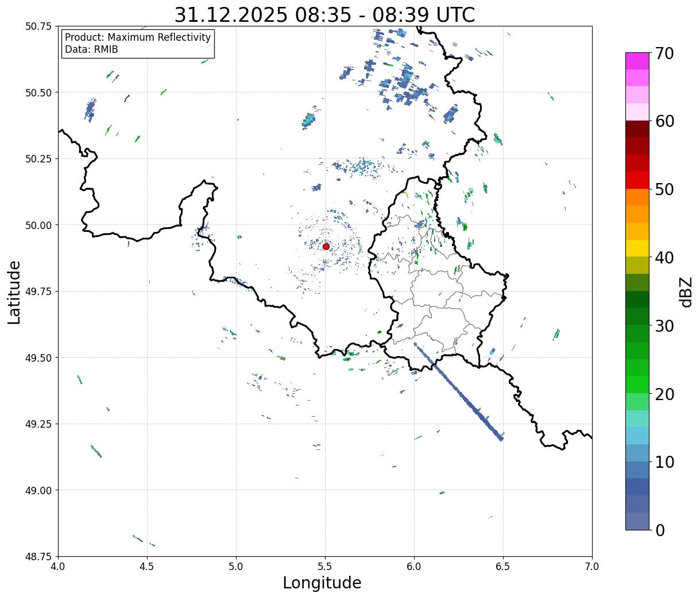The width and height of the screenshot is (700, 597).
Task: Pick the dark maroon swatch below 60 dBZ
Action: [637, 129]
